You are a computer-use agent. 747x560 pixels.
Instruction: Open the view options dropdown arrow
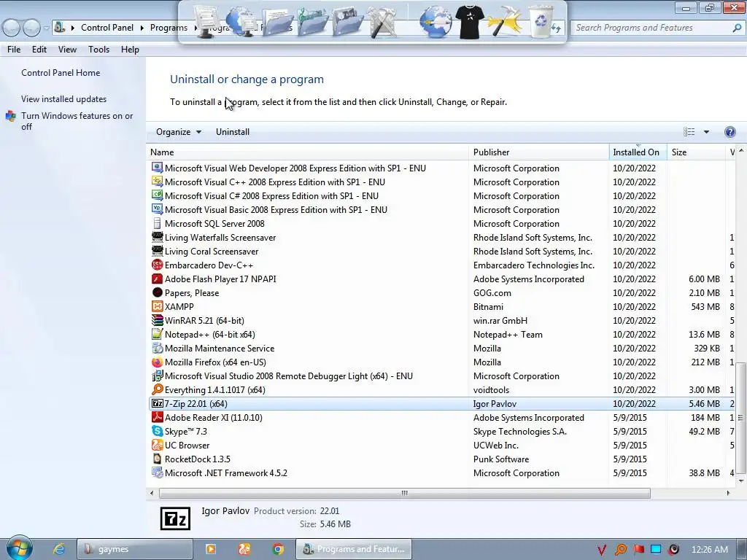tap(706, 132)
